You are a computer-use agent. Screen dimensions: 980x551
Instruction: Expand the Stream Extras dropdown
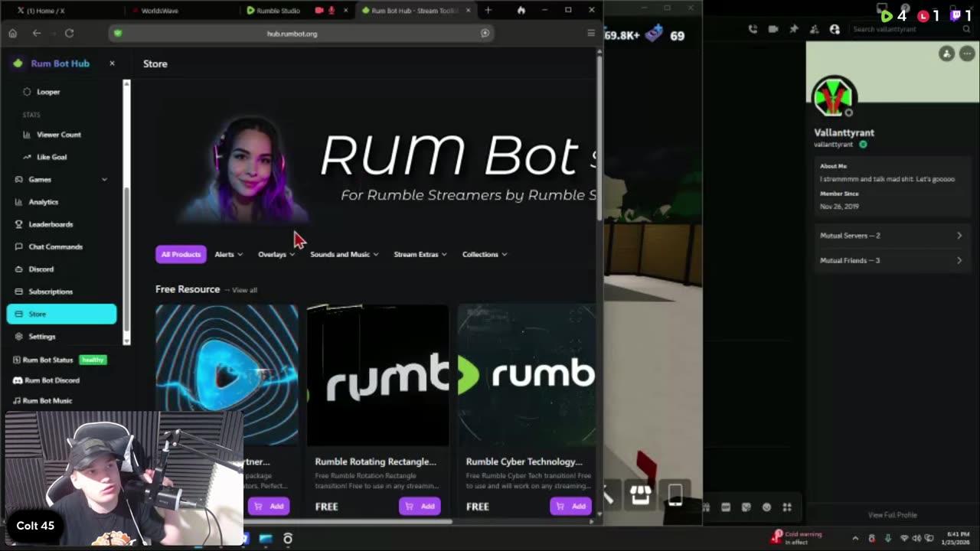point(420,254)
